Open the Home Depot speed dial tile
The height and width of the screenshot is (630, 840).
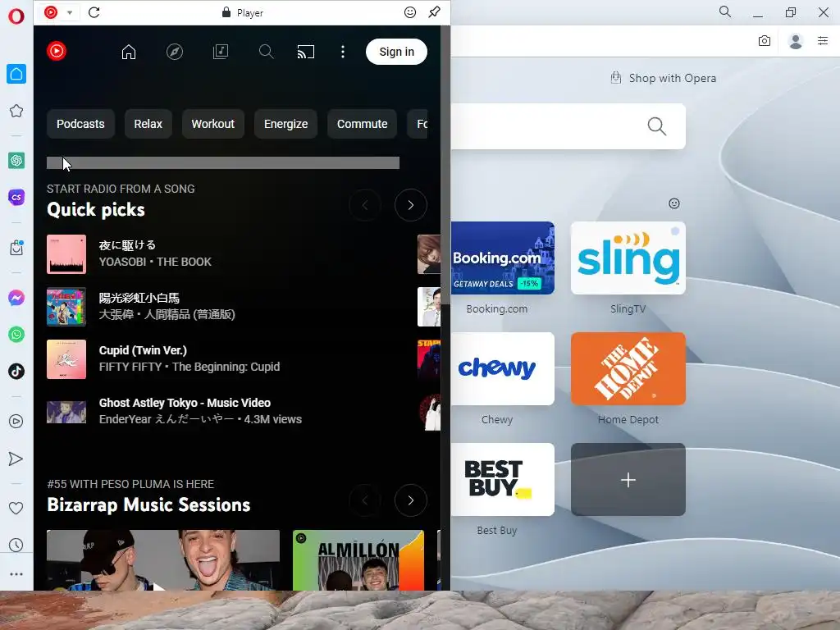(628, 368)
